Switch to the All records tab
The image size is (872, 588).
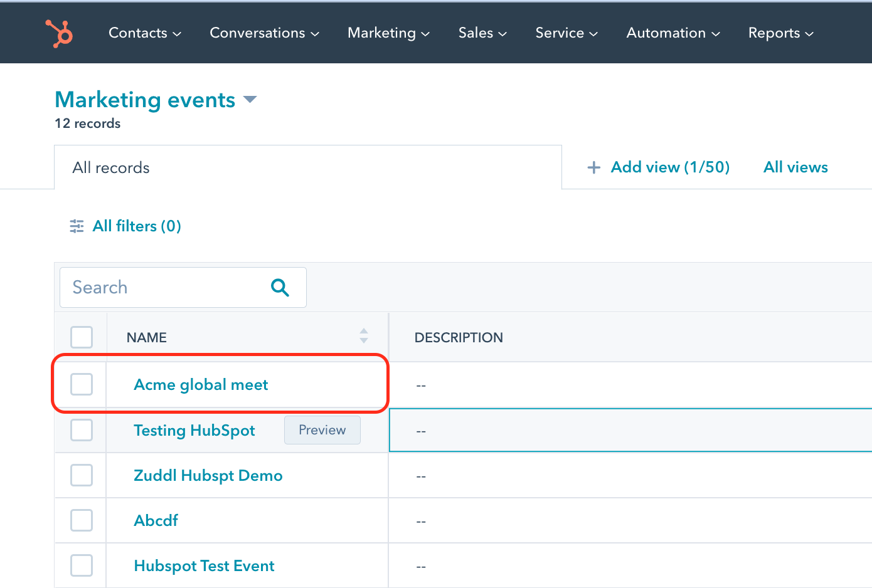click(111, 168)
